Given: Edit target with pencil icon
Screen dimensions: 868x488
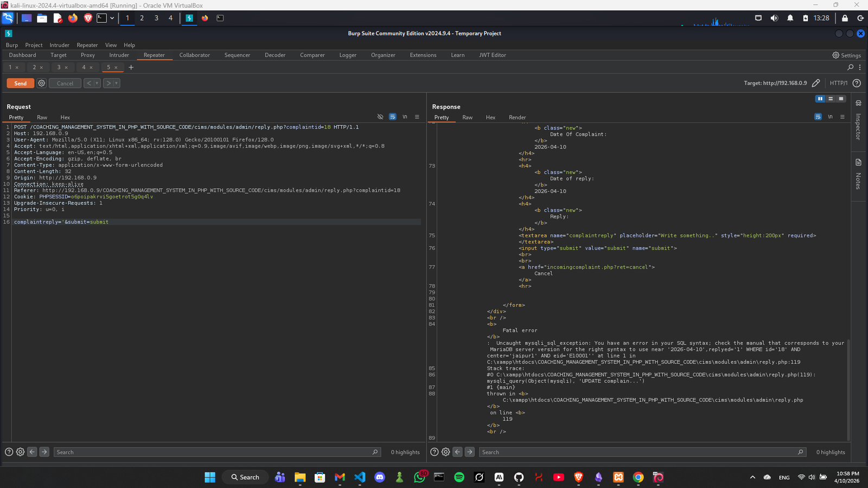Looking at the screenshot, I should [x=816, y=83].
